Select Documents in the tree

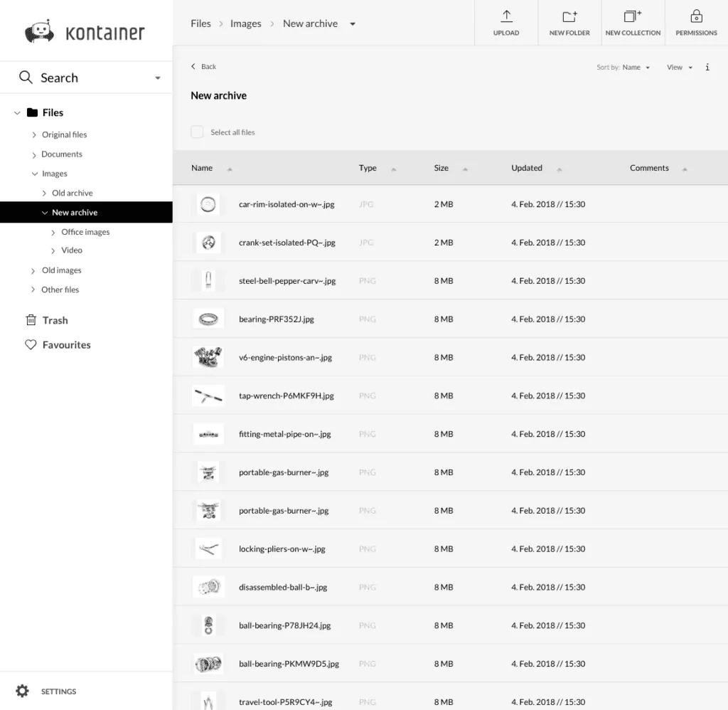pyautogui.click(x=62, y=154)
